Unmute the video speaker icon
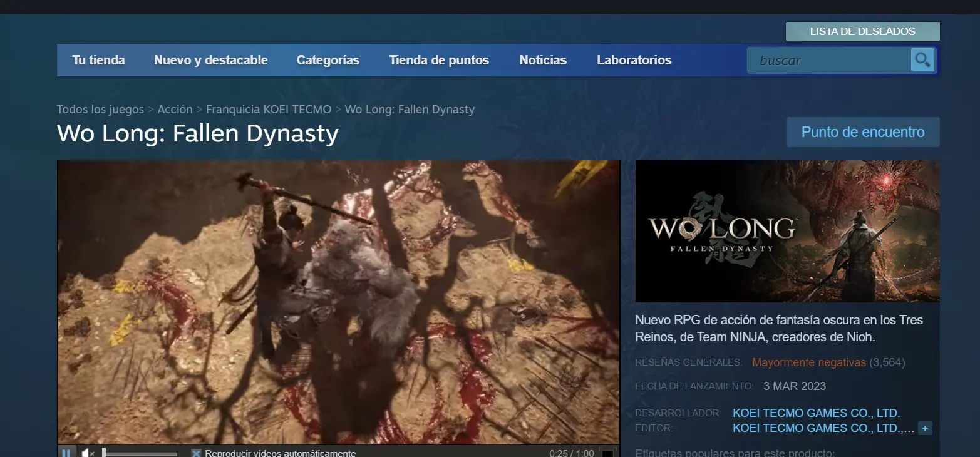This screenshot has height=457, width=980. (x=88, y=453)
